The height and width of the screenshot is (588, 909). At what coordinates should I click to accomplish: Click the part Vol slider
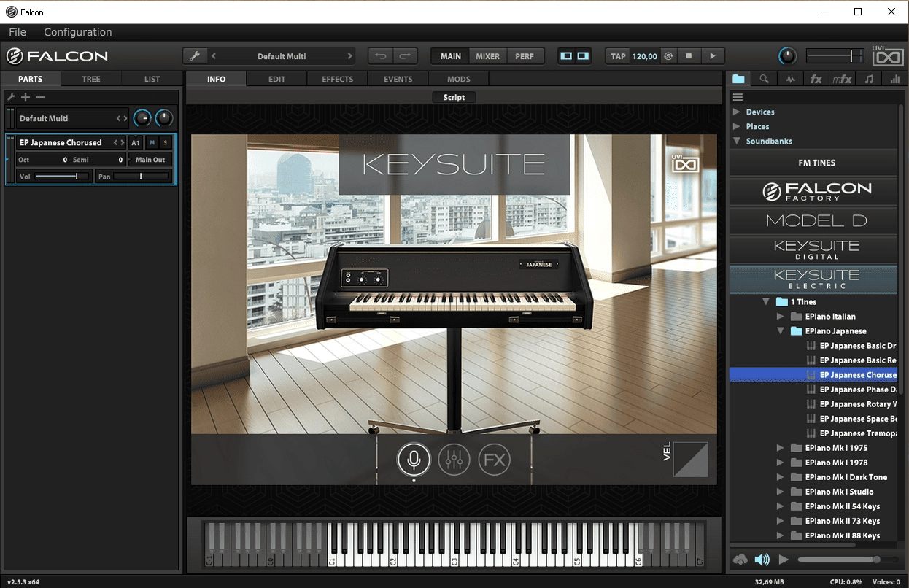(x=61, y=177)
